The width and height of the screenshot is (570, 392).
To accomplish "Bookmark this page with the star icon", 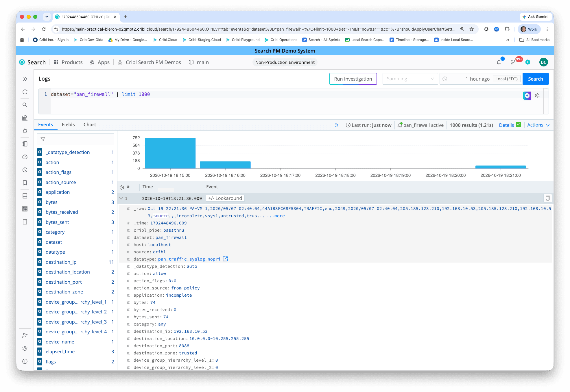I will click(x=472, y=29).
